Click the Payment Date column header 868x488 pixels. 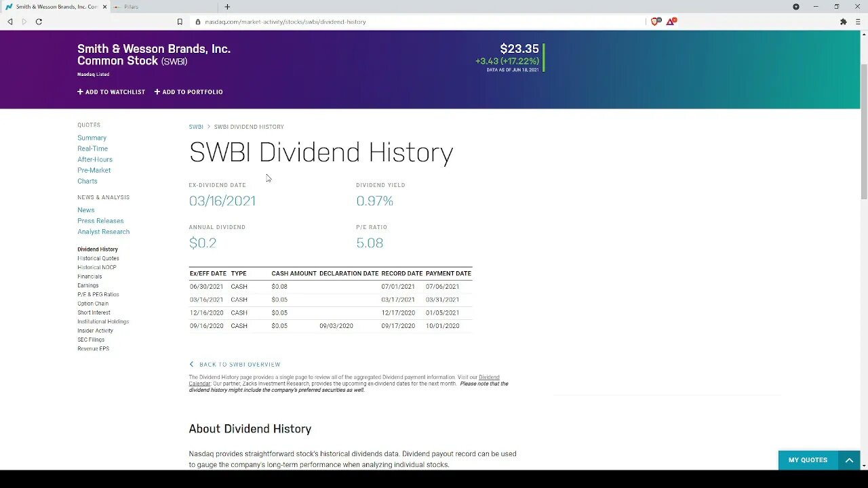click(x=448, y=274)
